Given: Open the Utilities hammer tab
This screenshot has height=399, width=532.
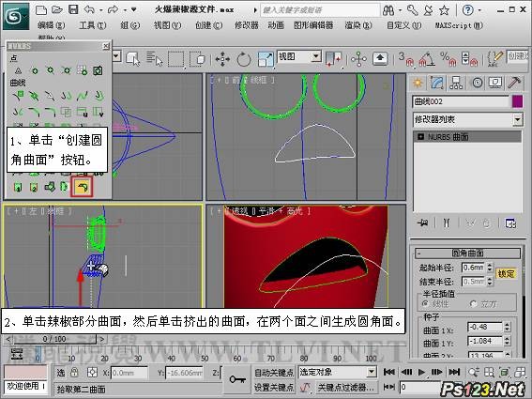Looking at the screenshot, I should pos(514,83).
